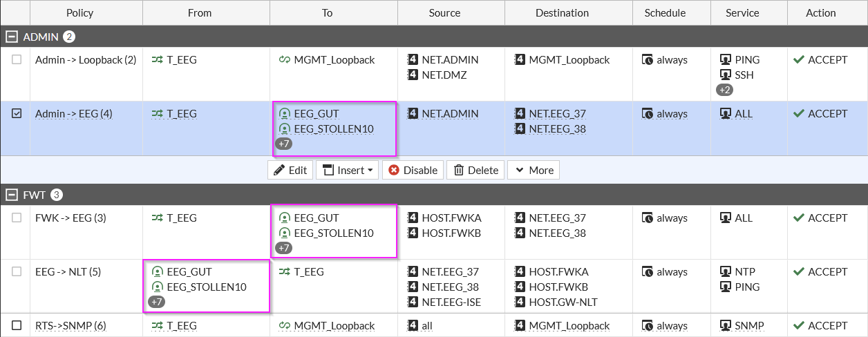Open the Insert dropdown menu
Image resolution: width=868 pixels, height=337 pixels.
(347, 171)
